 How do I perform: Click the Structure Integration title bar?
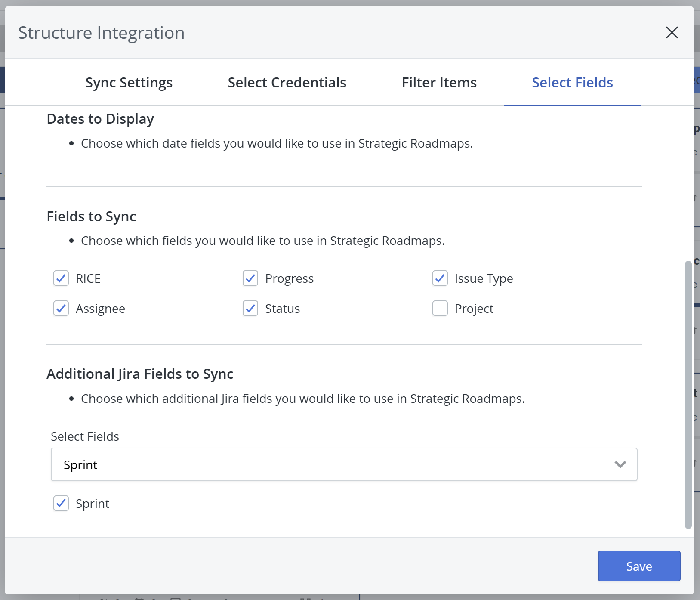102,32
